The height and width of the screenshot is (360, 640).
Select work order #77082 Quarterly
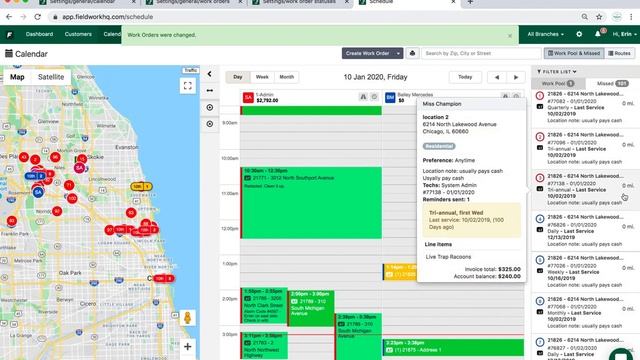click(585, 107)
